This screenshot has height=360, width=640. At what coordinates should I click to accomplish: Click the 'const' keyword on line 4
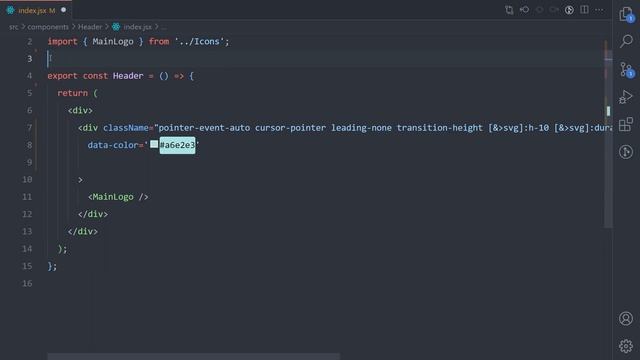coord(95,76)
